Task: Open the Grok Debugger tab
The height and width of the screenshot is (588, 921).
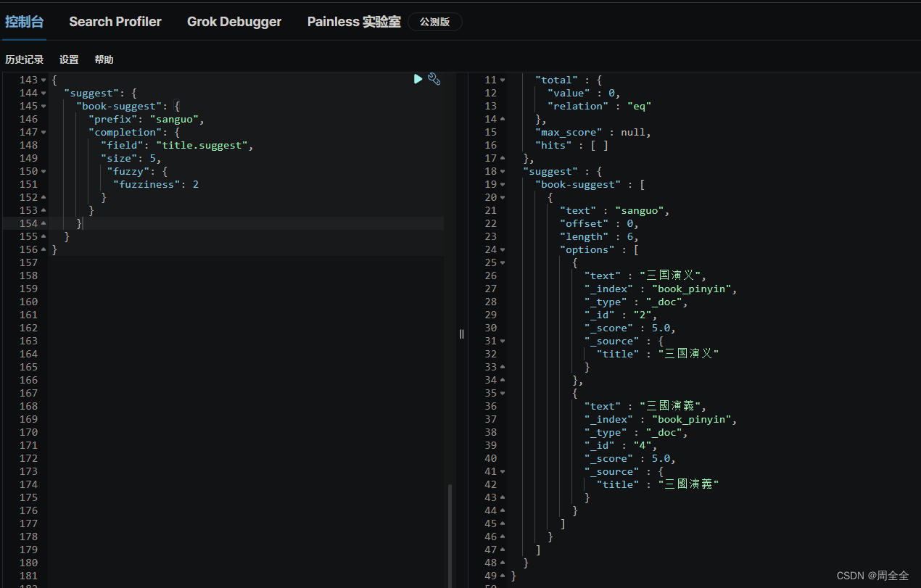Action: tap(234, 22)
